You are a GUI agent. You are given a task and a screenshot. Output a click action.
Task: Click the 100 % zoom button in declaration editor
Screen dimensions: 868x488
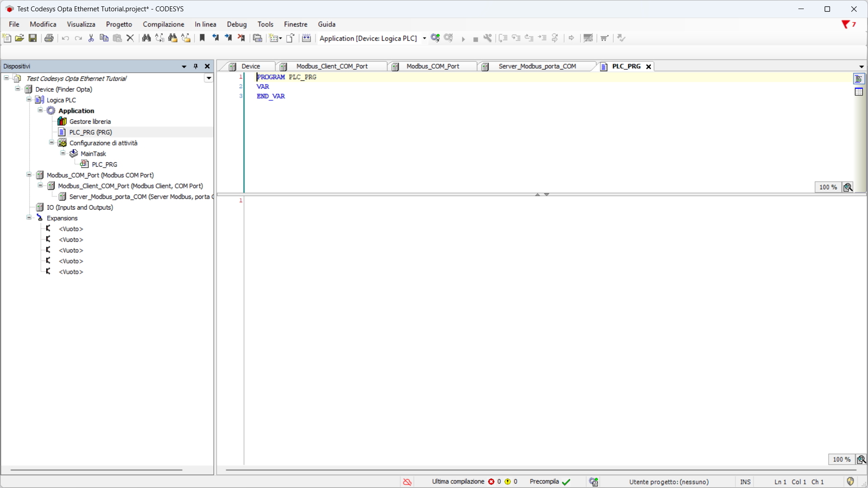[828, 187]
